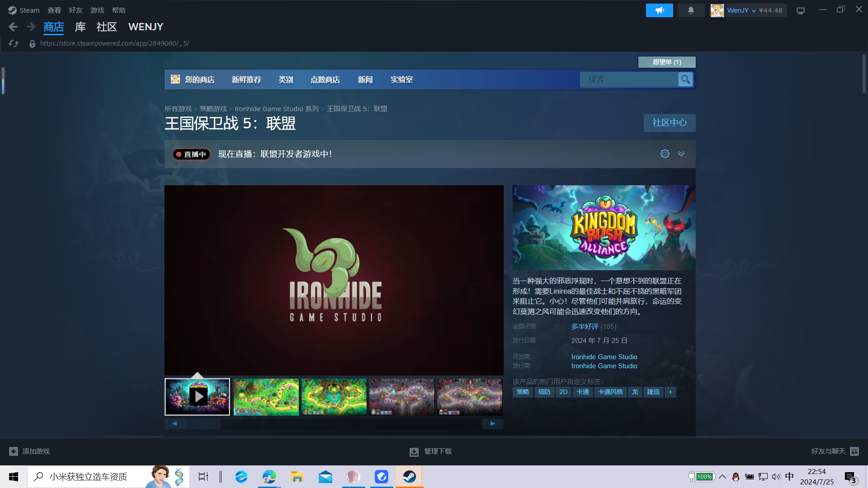Play the trailer video thumbnail

[198, 397]
